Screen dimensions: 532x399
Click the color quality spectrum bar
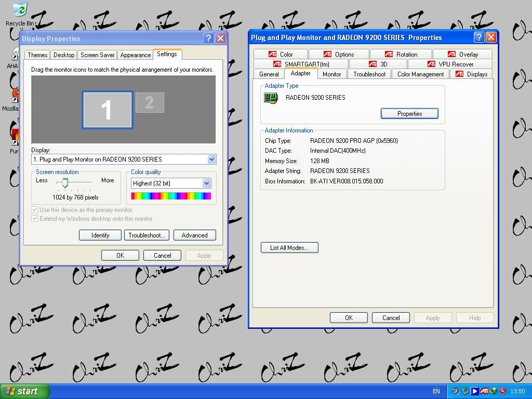coord(171,196)
